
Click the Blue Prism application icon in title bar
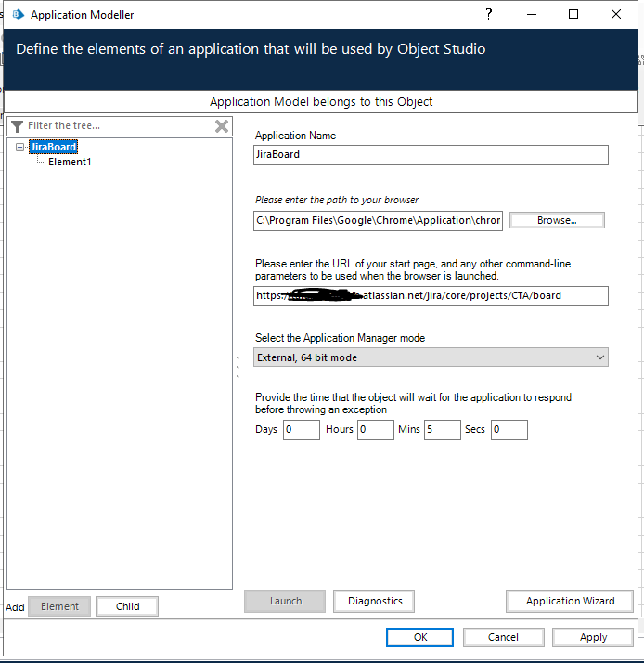tap(19, 14)
